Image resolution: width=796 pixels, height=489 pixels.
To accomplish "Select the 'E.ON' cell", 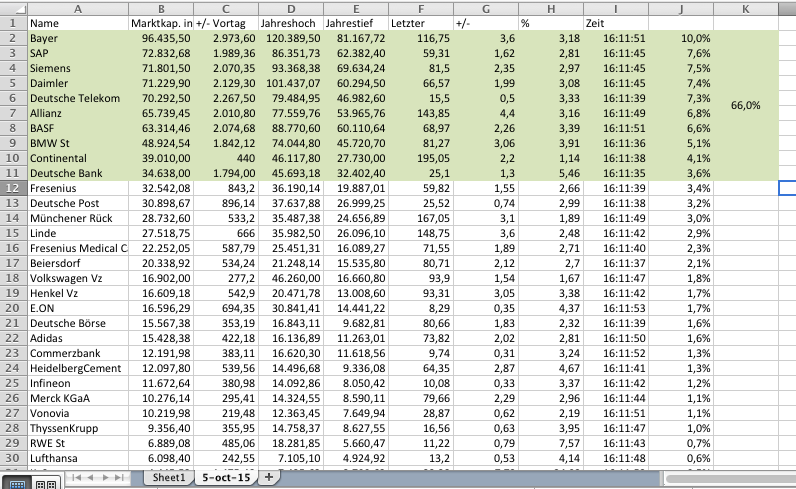I will [x=78, y=308].
